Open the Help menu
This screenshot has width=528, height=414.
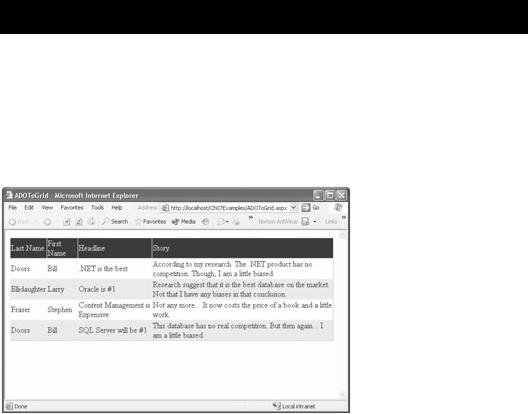(117, 208)
